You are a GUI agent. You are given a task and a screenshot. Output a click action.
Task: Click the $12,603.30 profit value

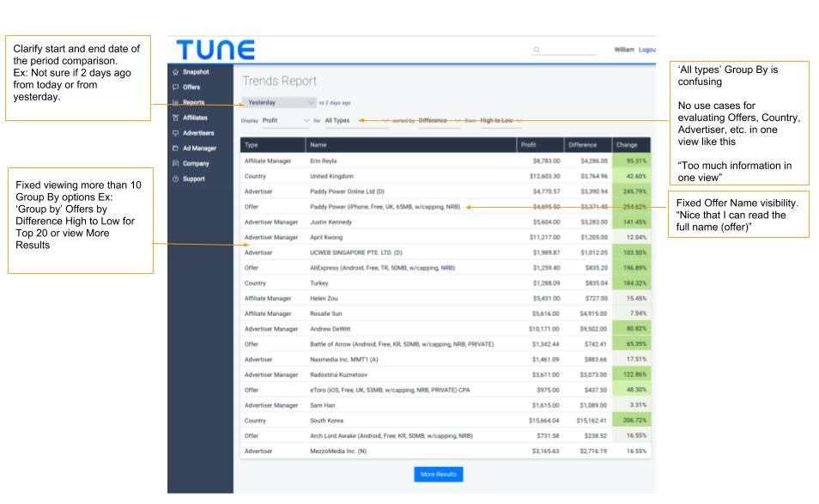(x=545, y=176)
